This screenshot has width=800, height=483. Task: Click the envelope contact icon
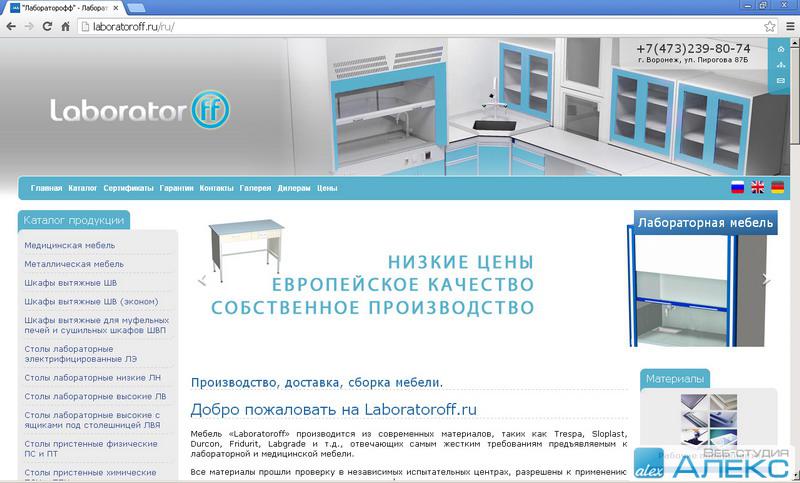pos(781,81)
